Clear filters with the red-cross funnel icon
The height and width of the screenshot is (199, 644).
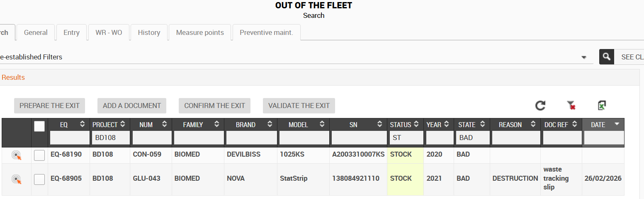571,106
